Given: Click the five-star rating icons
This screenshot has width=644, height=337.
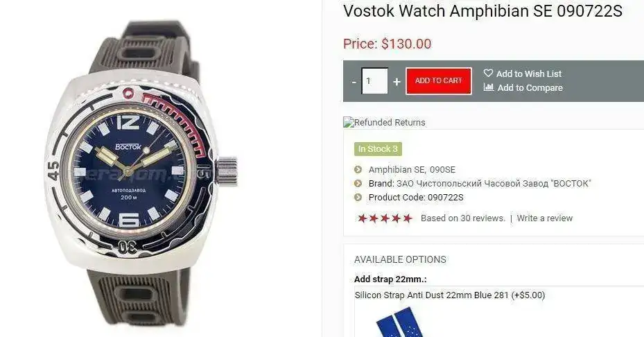Looking at the screenshot, I should coord(385,218).
